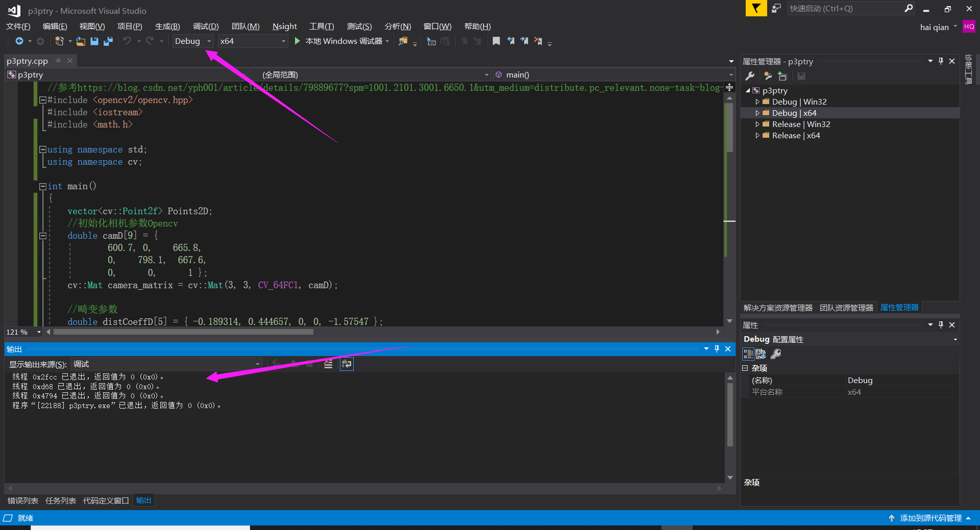The height and width of the screenshot is (530, 980).
Task: Expand the Release | Win32 tree node
Action: click(x=758, y=124)
